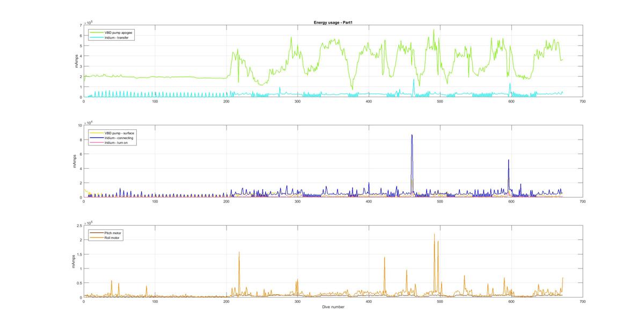Viewport: 644px width, 334px height.
Task: Click the y-axis tick '1.5' on bottom plot
Action: pyautogui.click(x=79, y=255)
